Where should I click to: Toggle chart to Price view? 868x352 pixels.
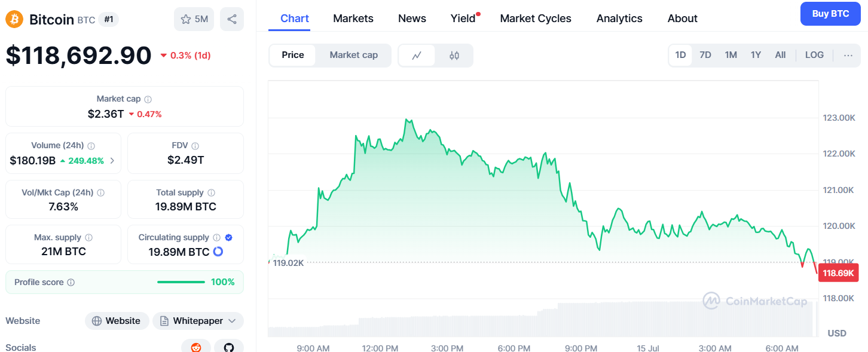coord(293,55)
